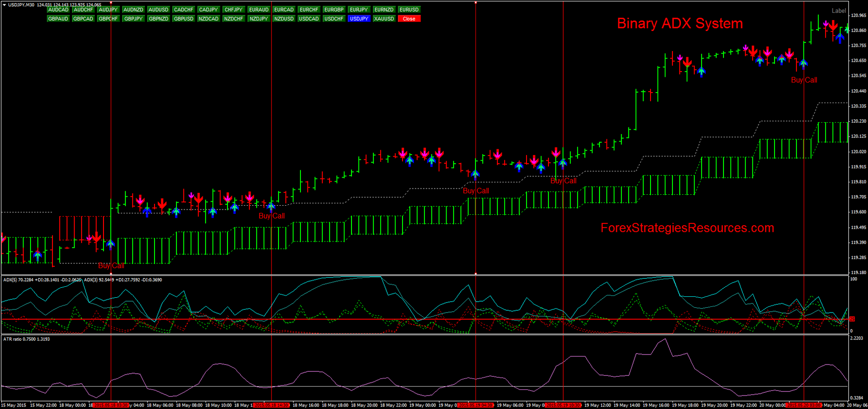Switch to CHFJPY chart
Image resolution: width=868 pixels, height=409 pixels.
pos(234,10)
